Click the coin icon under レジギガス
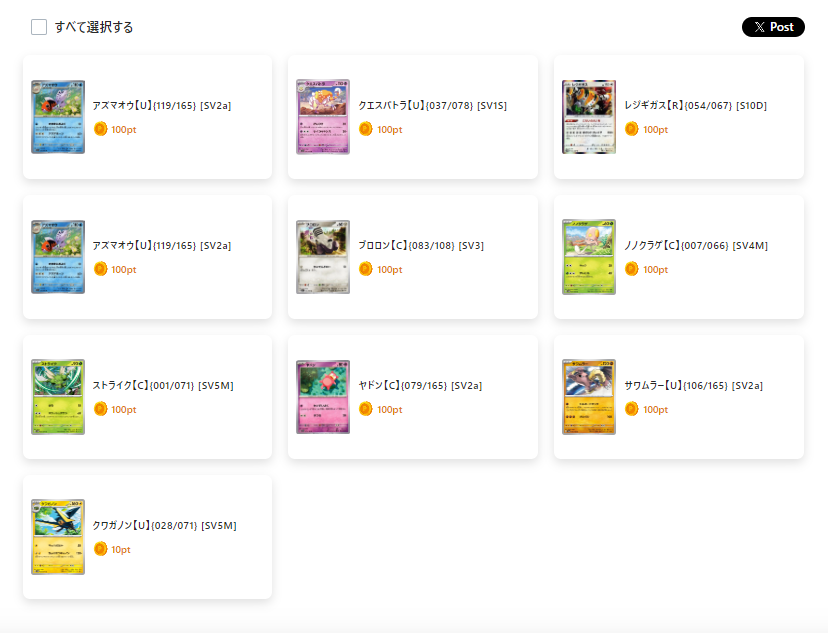 tap(632, 129)
